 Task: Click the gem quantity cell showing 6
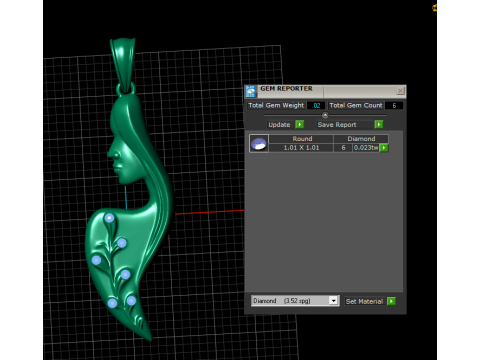[x=343, y=148]
